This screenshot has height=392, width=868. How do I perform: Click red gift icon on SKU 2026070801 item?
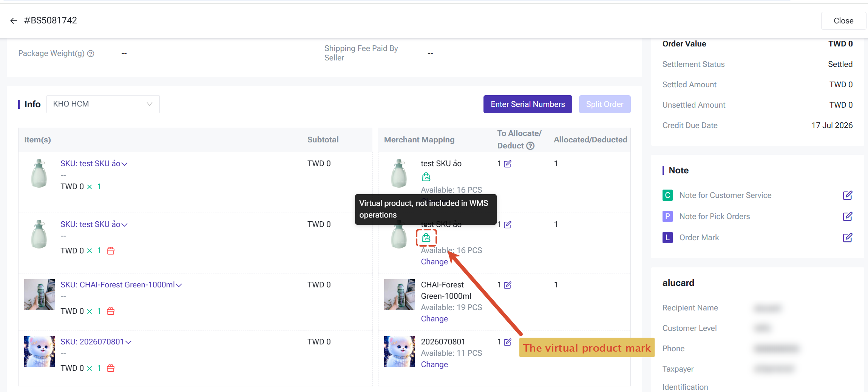[x=111, y=368]
